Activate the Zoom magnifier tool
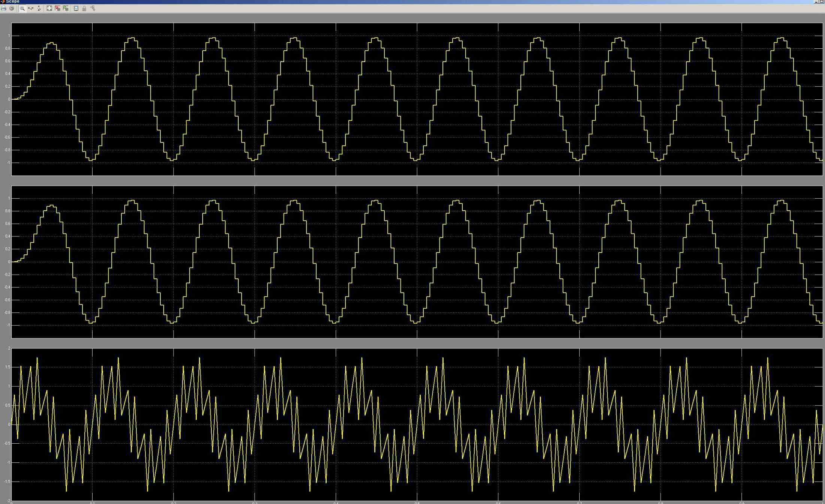Image resolution: width=825 pixels, height=504 pixels. coord(22,8)
